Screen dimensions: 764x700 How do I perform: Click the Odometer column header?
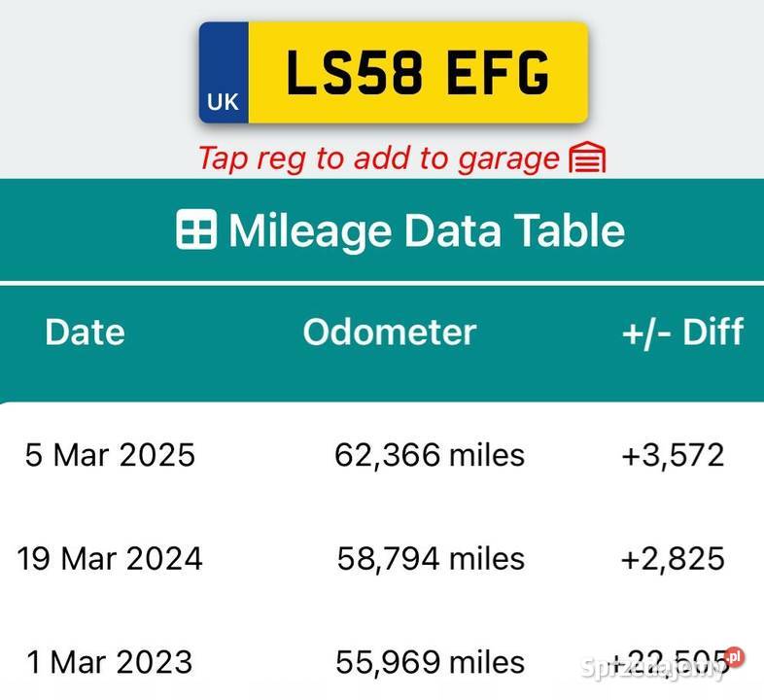coord(389,332)
